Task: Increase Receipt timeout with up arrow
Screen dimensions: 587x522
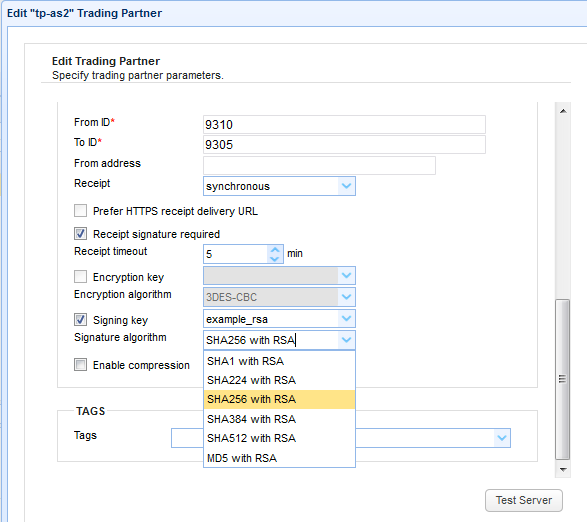Action: click(275, 250)
